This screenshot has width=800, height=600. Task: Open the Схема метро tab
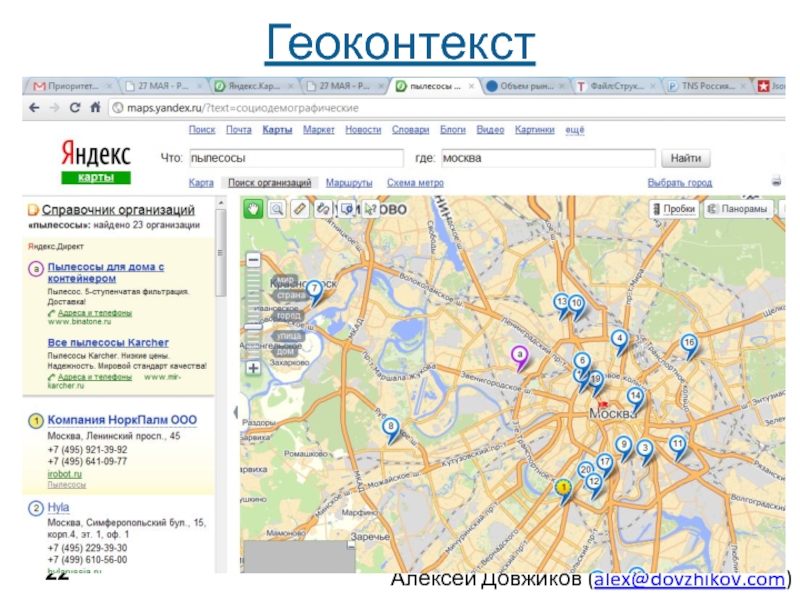coord(415,183)
